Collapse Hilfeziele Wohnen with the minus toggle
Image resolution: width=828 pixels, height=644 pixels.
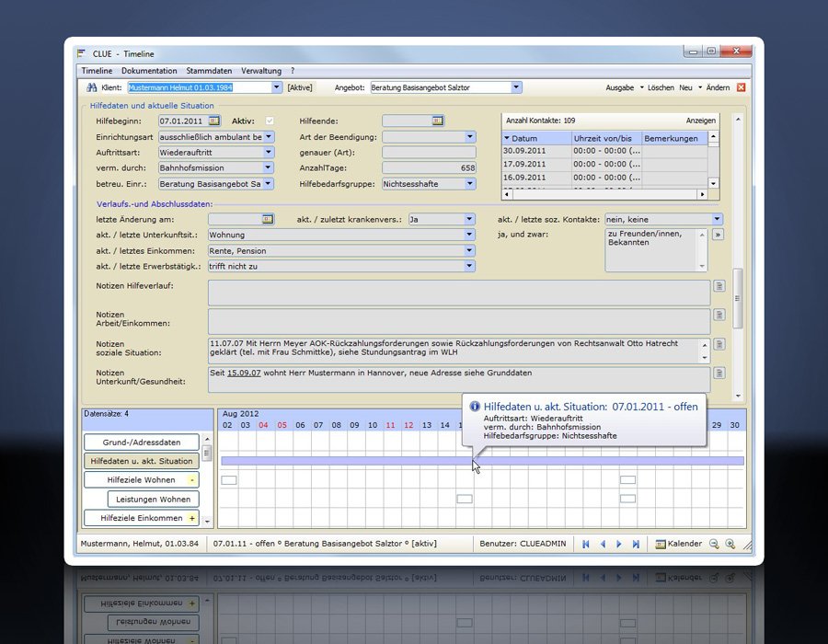[x=192, y=480]
